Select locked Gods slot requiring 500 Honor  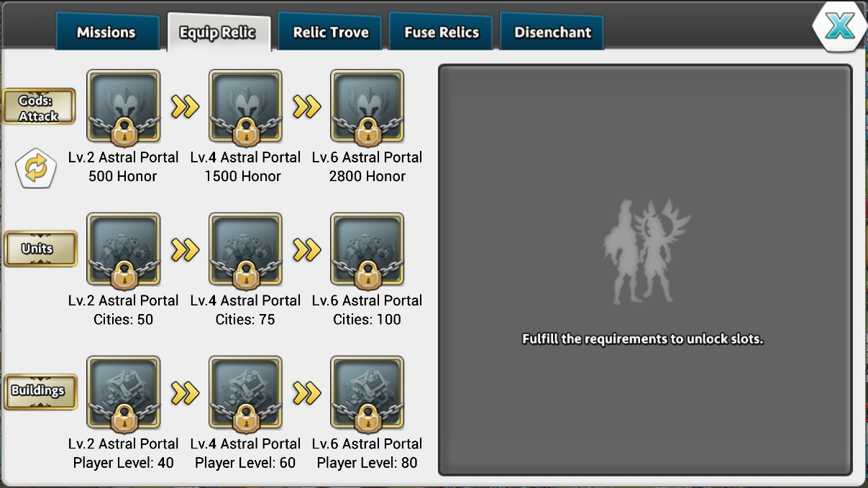tap(124, 106)
